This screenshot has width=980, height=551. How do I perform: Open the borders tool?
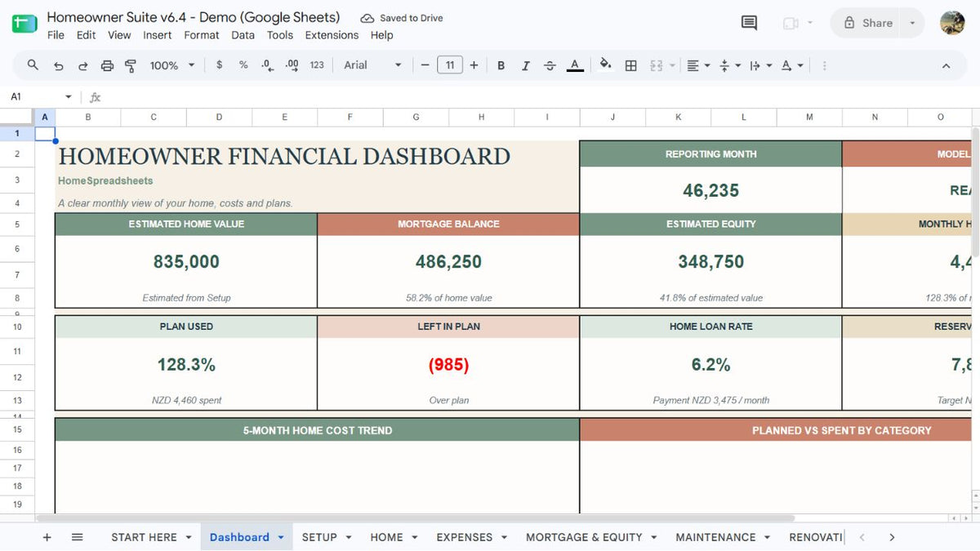(630, 65)
